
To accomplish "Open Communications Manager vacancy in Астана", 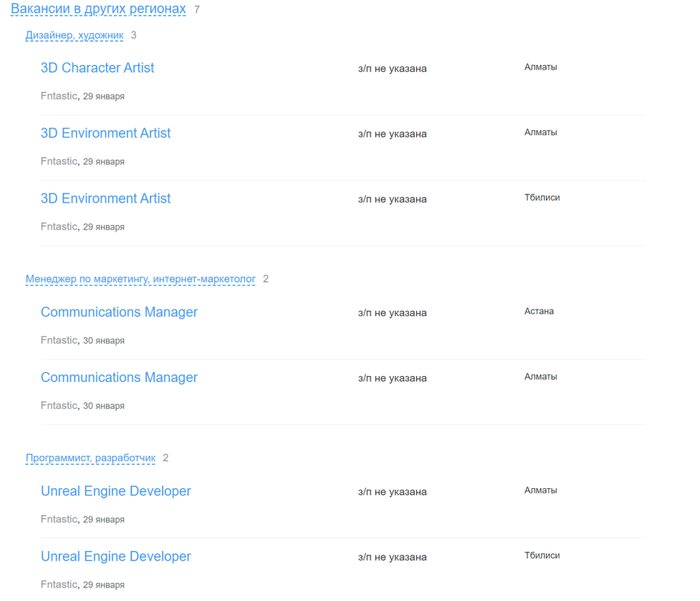I will point(119,312).
